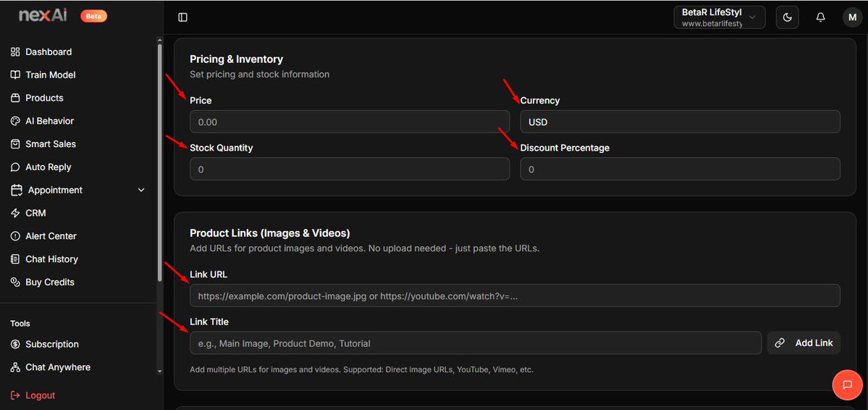Click the Dashboard grid icon
The width and height of the screenshot is (868, 410).
tap(15, 51)
